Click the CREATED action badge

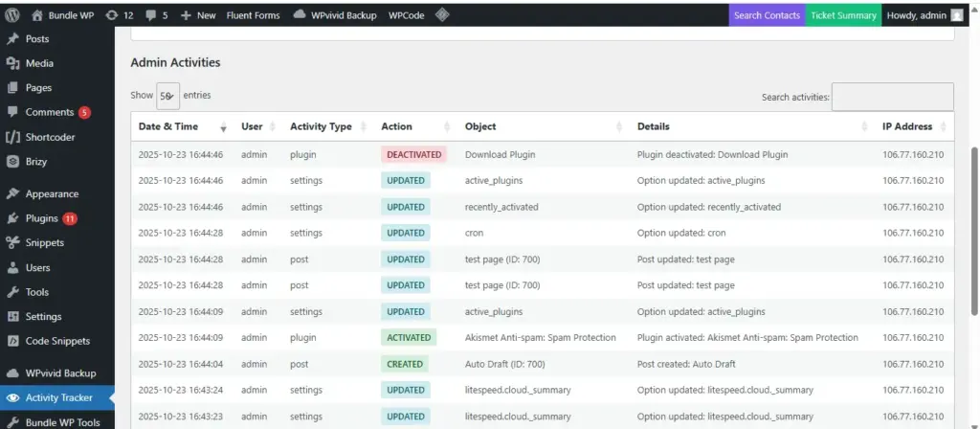[x=405, y=364]
